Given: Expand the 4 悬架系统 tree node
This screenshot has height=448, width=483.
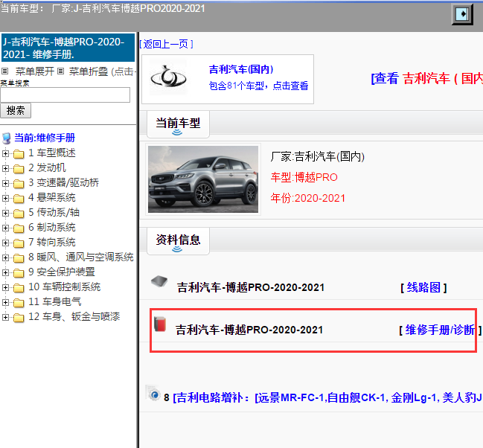Looking at the screenshot, I should 5,198.
